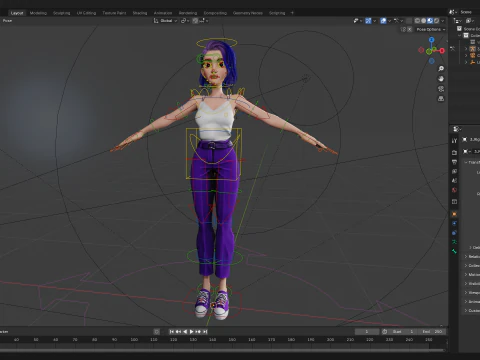Switch between perspective and orthographic view
480x360 pixels.
click(441, 99)
